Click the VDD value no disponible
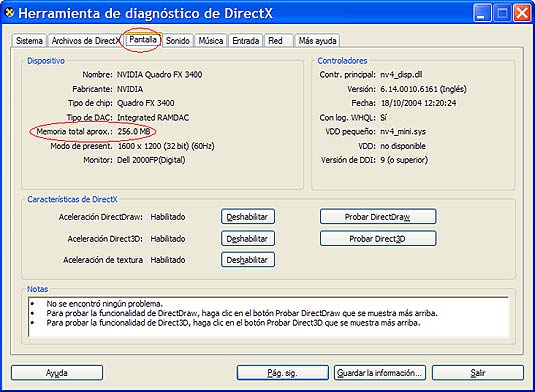Screen dimensions: 535x392 coord(403,146)
